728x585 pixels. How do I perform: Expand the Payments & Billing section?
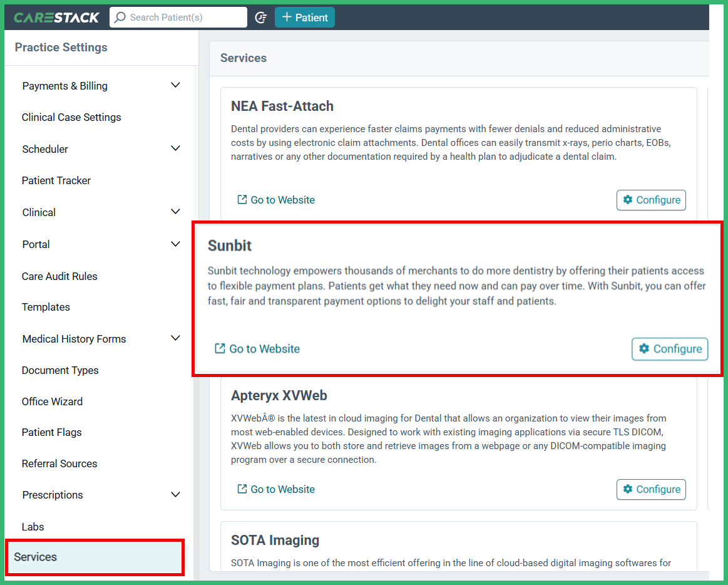click(x=175, y=85)
